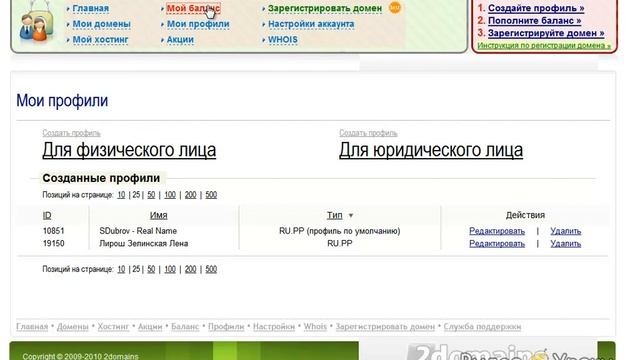Click Создать профиль above Для физического лица
Viewport: 640px width, 360px height.
71,133
